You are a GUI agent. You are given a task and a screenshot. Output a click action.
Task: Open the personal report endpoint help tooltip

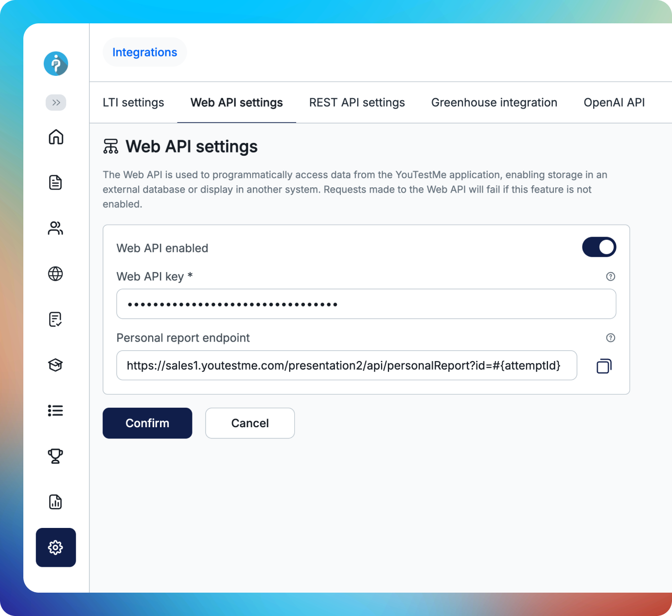click(x=610, y=338)
